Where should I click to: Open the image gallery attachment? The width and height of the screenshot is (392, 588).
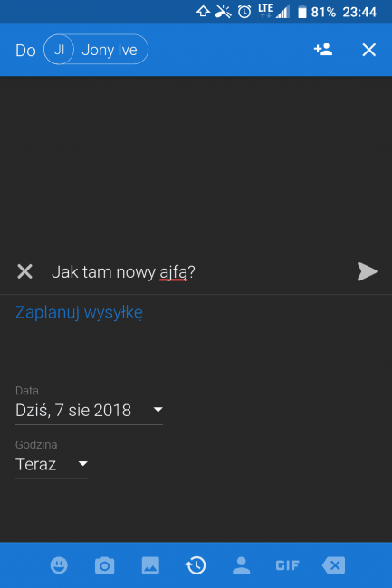click(150, 565)
